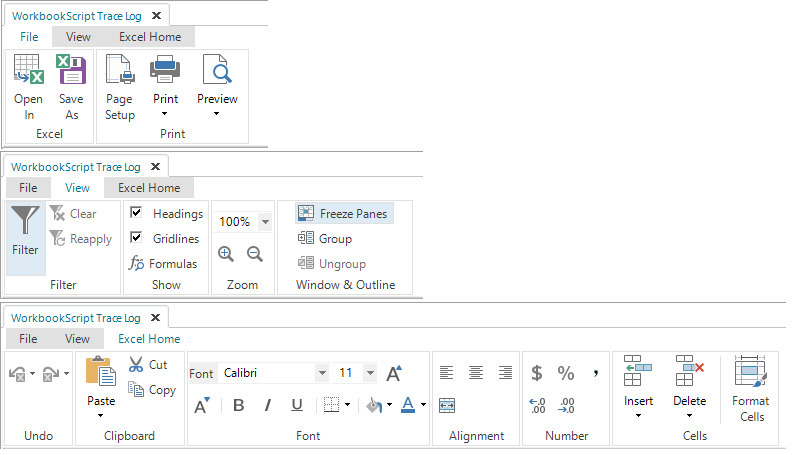Screen dimensions: 793x455
Task: Open the Undo history dropdown arrow
Action: point(32,374)
